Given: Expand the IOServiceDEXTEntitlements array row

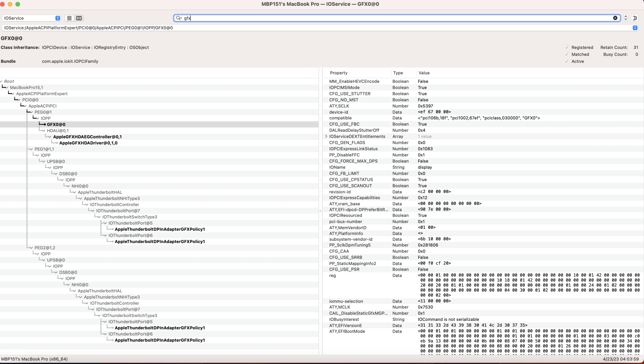Looking at the screenshot, I should click(326, 136).
